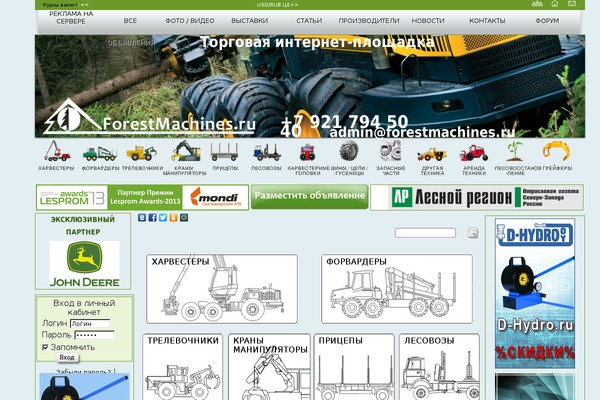Click the home icon in top bar
600x400 pixels.
(554, 4)
